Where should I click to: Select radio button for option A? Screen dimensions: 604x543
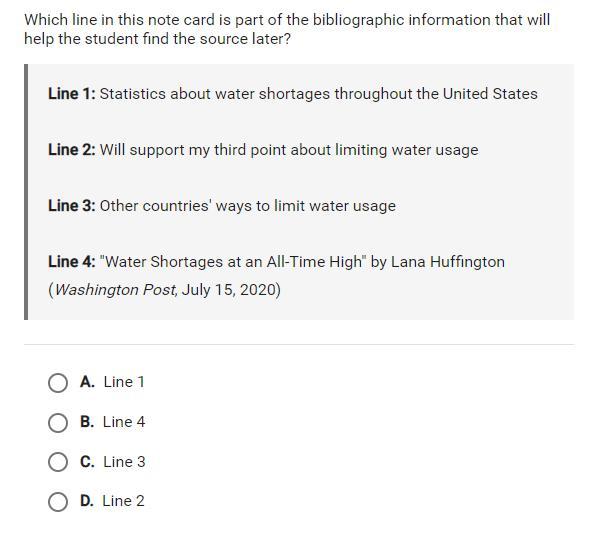point(58,382)
